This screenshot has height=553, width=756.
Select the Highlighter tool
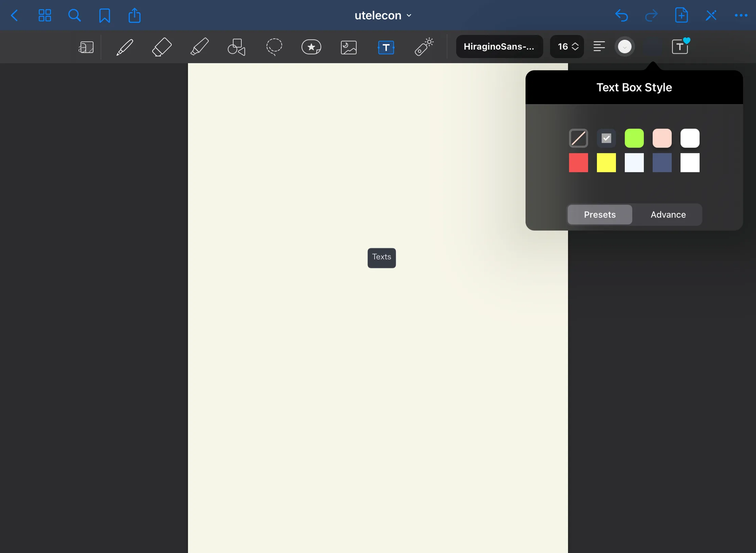pyautogui.click(x=200, y=47)
